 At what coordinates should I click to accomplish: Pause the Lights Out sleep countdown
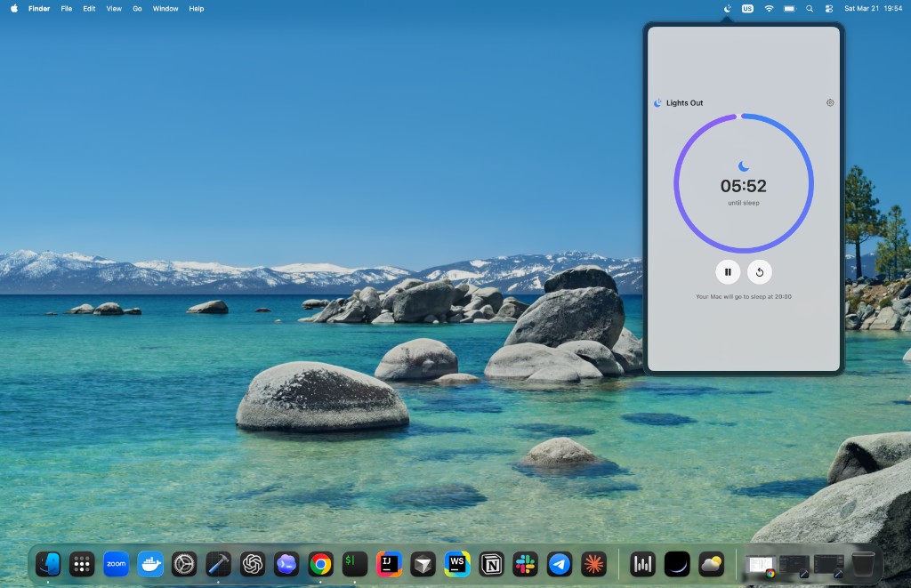(728, 272)
